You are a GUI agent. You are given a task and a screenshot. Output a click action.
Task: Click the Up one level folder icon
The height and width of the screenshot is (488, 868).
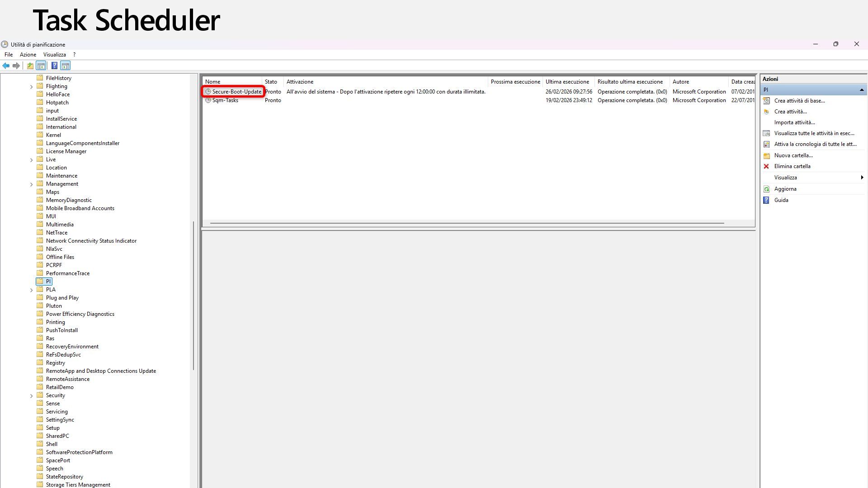[x=30, y=66]
